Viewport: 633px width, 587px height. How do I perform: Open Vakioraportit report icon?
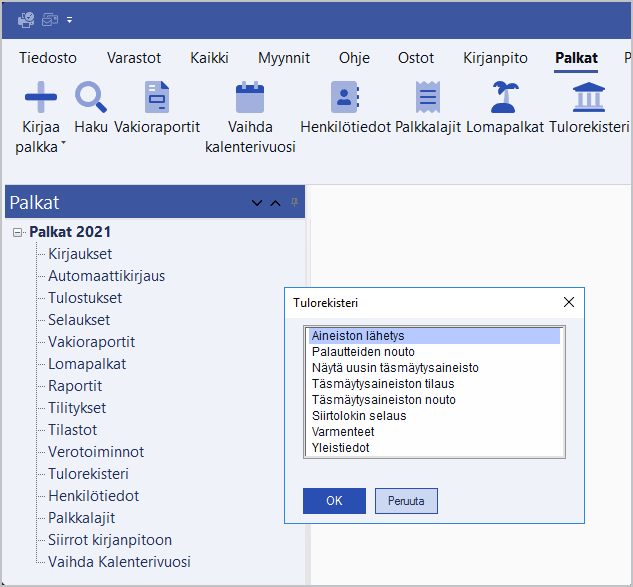coord(157,97)
